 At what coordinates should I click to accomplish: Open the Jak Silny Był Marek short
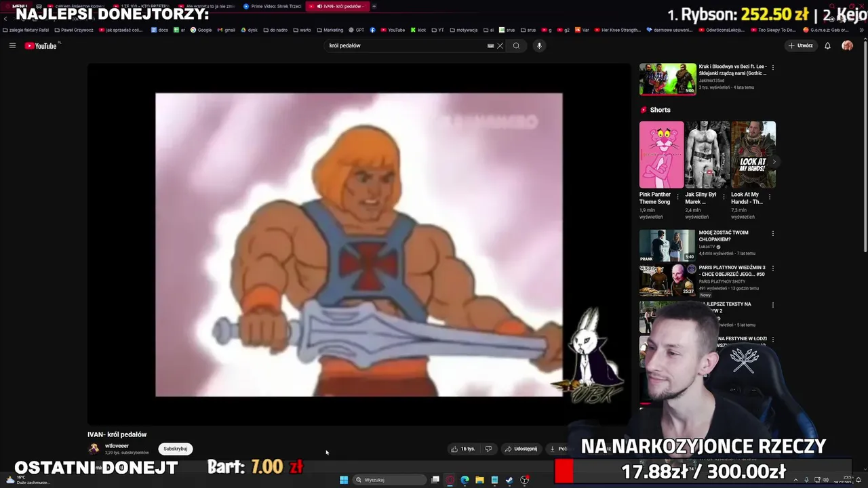coord(707,155)
